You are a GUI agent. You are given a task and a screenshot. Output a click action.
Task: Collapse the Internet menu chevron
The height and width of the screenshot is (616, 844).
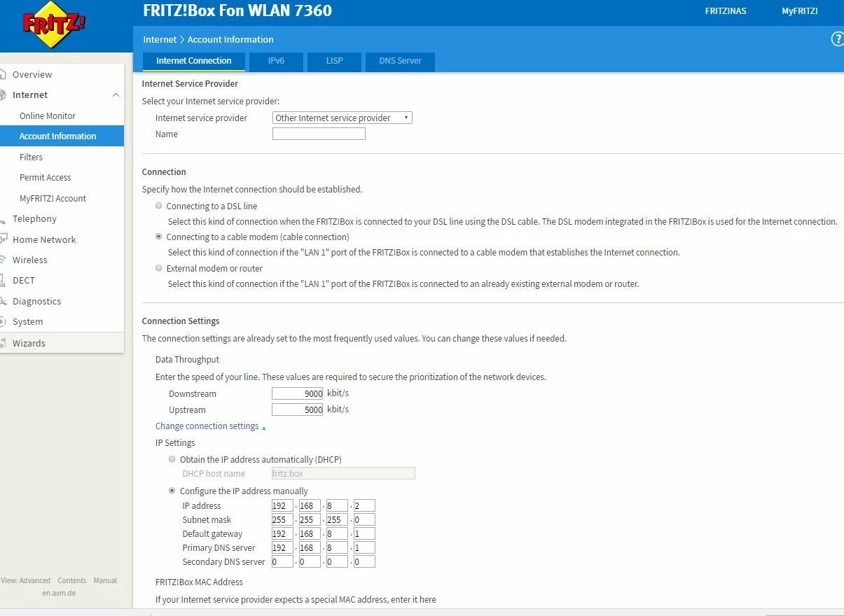point(116,94)
